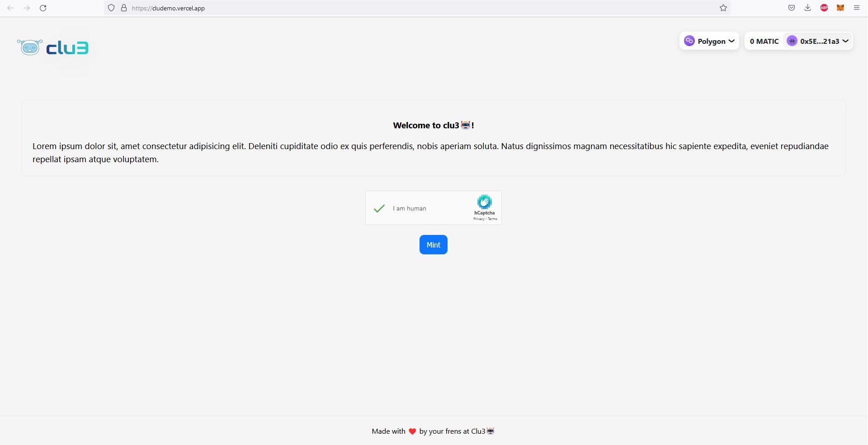Click the red heart in footer
The image size is (868, 445).
coord(412,431)
